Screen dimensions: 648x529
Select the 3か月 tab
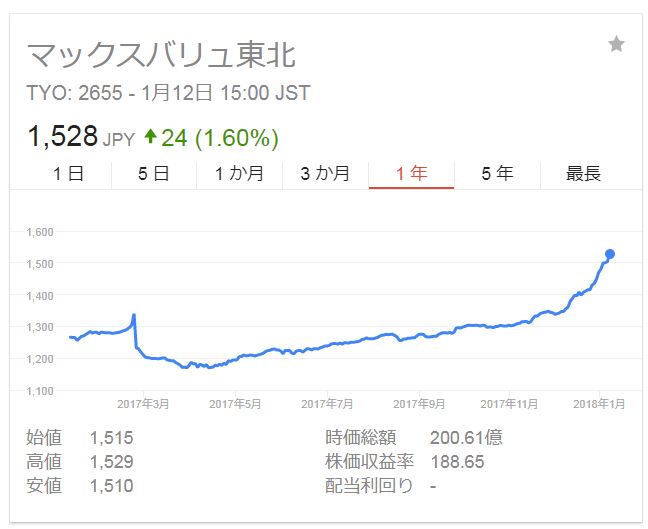click(325, 174)
